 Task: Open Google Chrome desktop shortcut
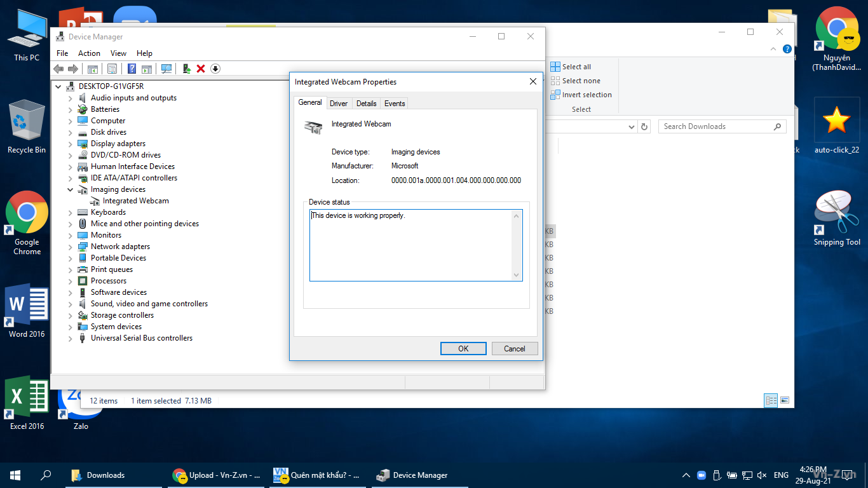click(27, 223)
